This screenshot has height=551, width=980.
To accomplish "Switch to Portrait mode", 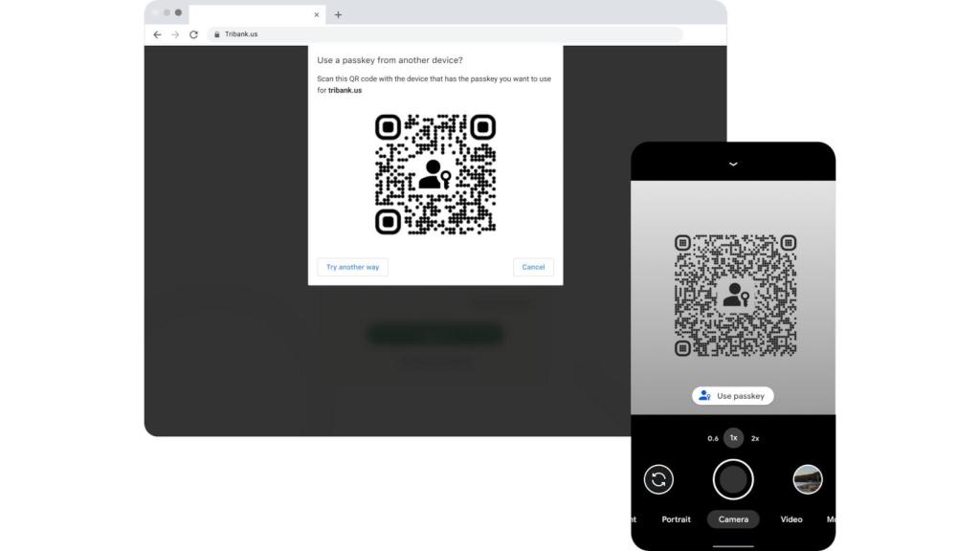I will pyautogui.click(x=676, y=519).
